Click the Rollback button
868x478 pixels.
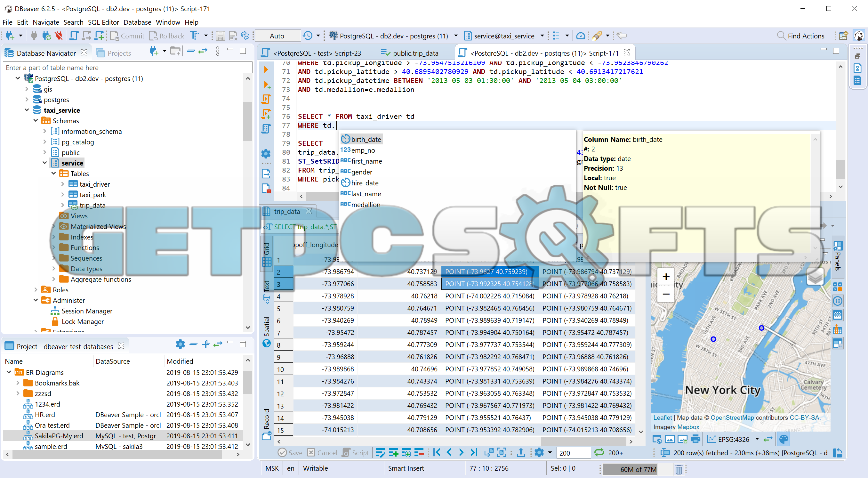pos(167,36)
